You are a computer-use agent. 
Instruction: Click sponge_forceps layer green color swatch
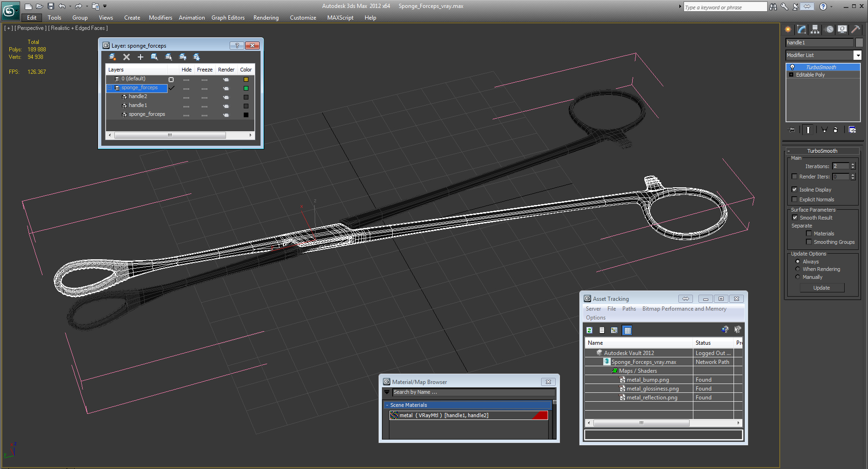246,88
